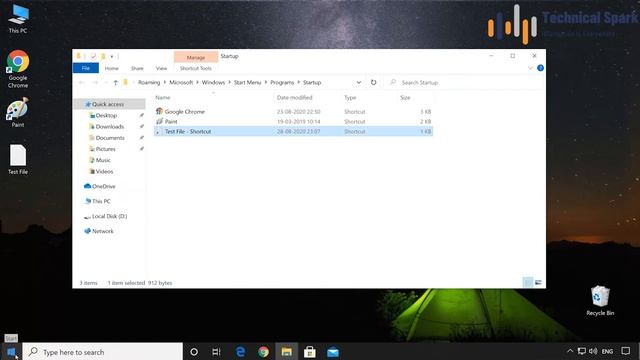Open Google Chrome desktop shortcut

18,69
